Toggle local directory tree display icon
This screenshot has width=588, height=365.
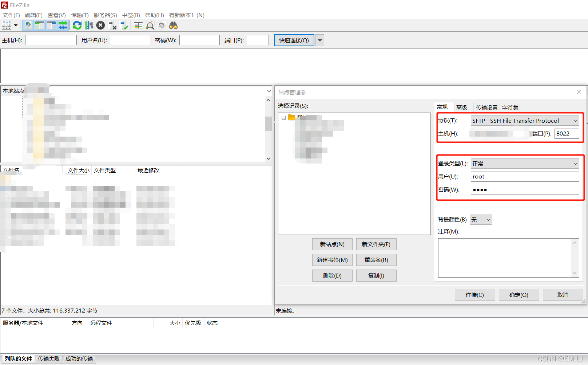coord(39,25)
